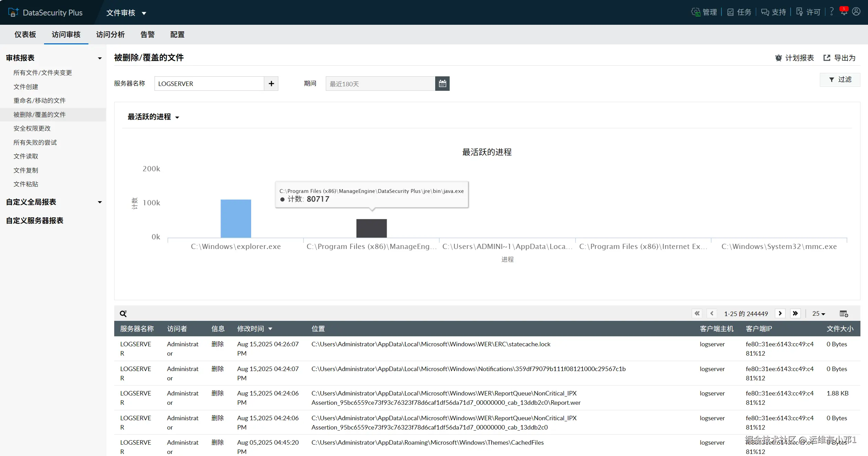Open the user account profile icon
Screen dimensions: 868x456
(856, 12)
